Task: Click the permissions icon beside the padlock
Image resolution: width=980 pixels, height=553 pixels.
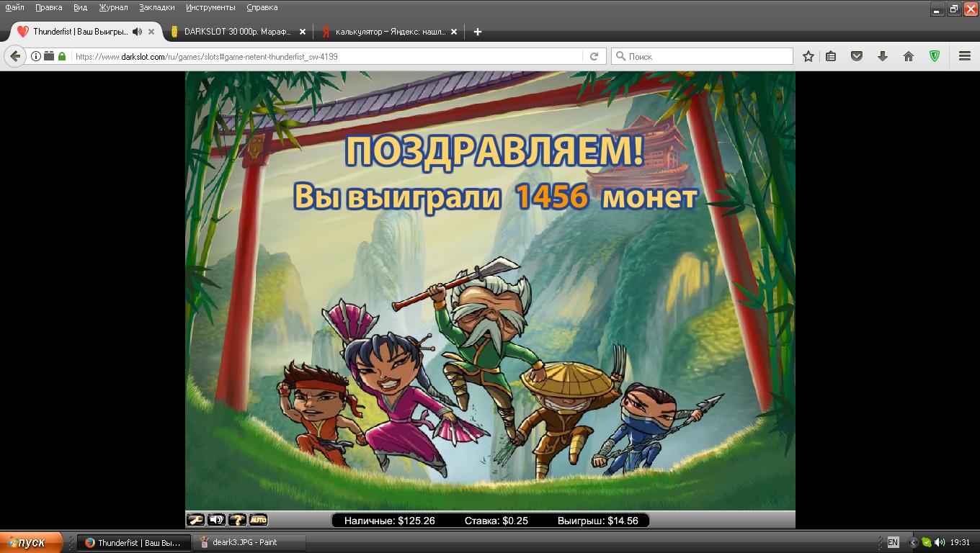Action: click(49, 56)
